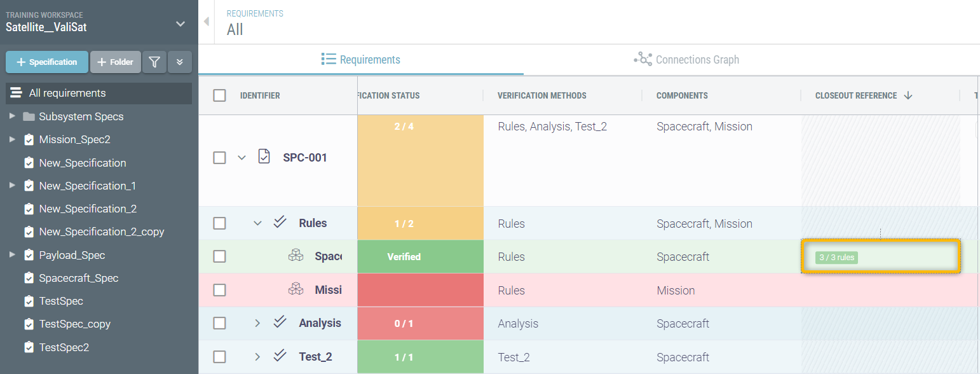
Task: Click the Payload_Spec clipboard icon
Action: tap(29, 255)
